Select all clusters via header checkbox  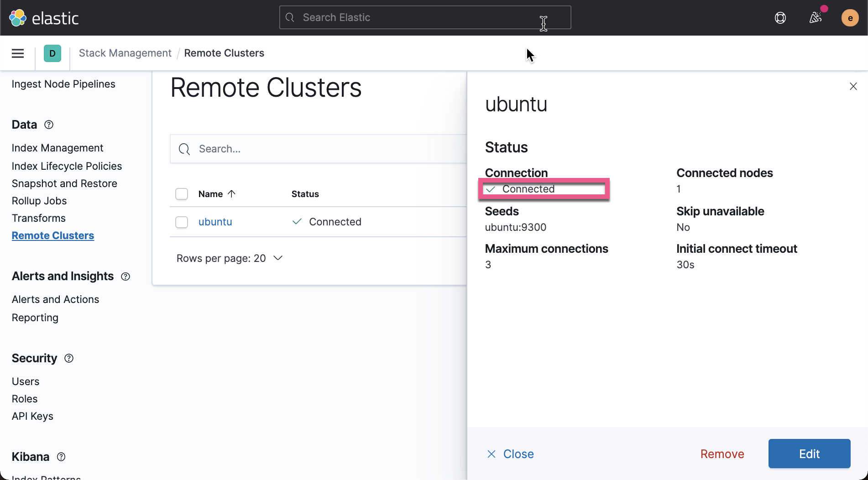181,193
